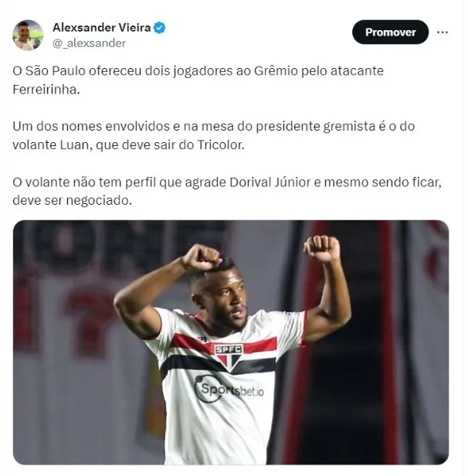This screenshot has height=476, width=468.
Task: Click the fist touching the player's head
Action: (x=201, y=258)
